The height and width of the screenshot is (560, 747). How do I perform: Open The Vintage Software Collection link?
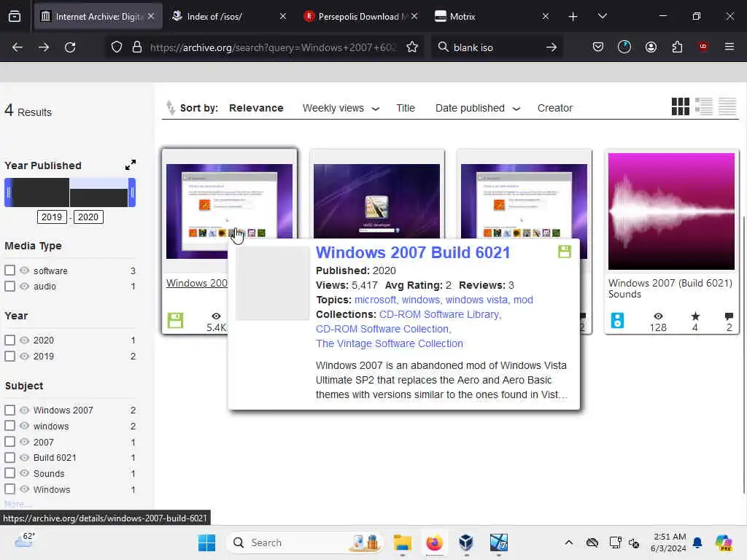click(x=390, y=343)
